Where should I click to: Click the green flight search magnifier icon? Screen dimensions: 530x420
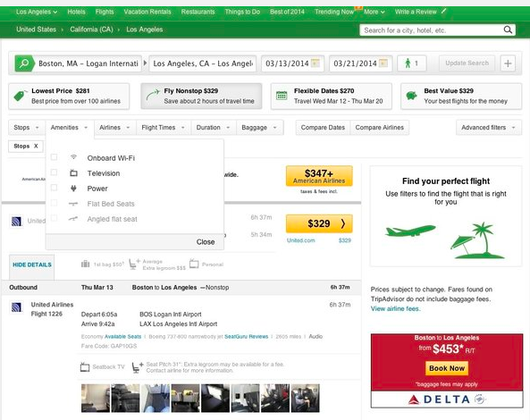coord(24,63)
